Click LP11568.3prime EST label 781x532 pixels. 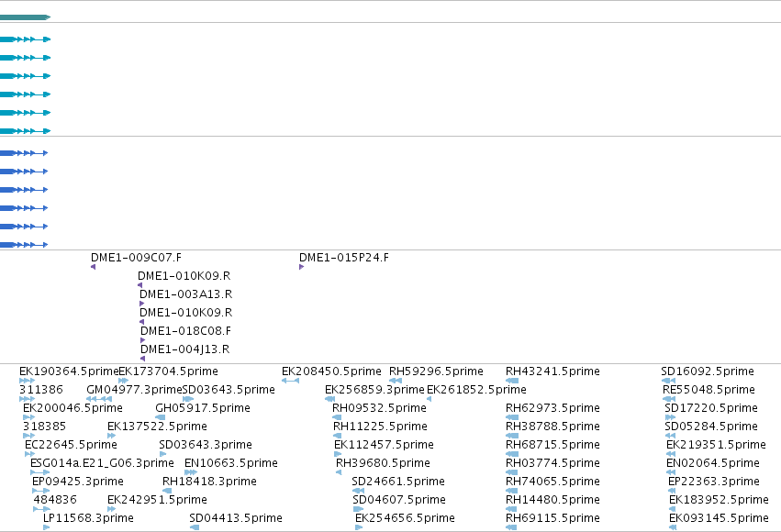coord(88,518)
